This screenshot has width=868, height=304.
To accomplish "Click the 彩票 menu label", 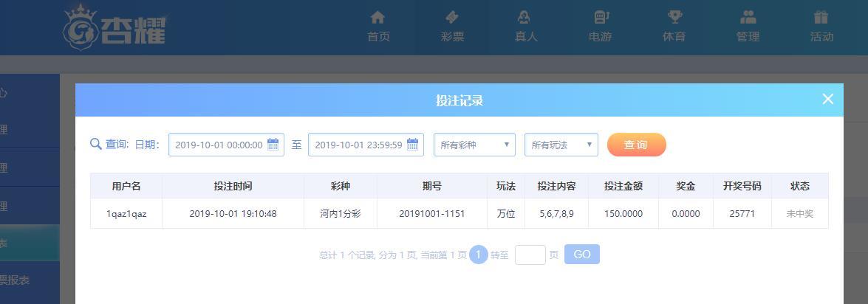I will [x=452, y=37].
